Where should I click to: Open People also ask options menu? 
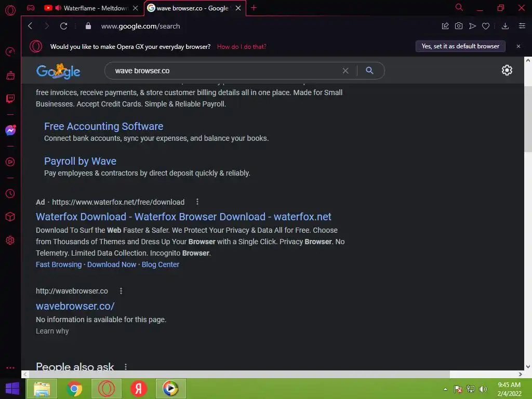[126, 366]
